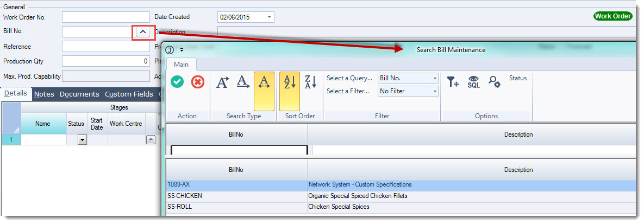Open the Bill No. lookup chevron button
Screen dimensions: 644x224
(x=143, y=31)
